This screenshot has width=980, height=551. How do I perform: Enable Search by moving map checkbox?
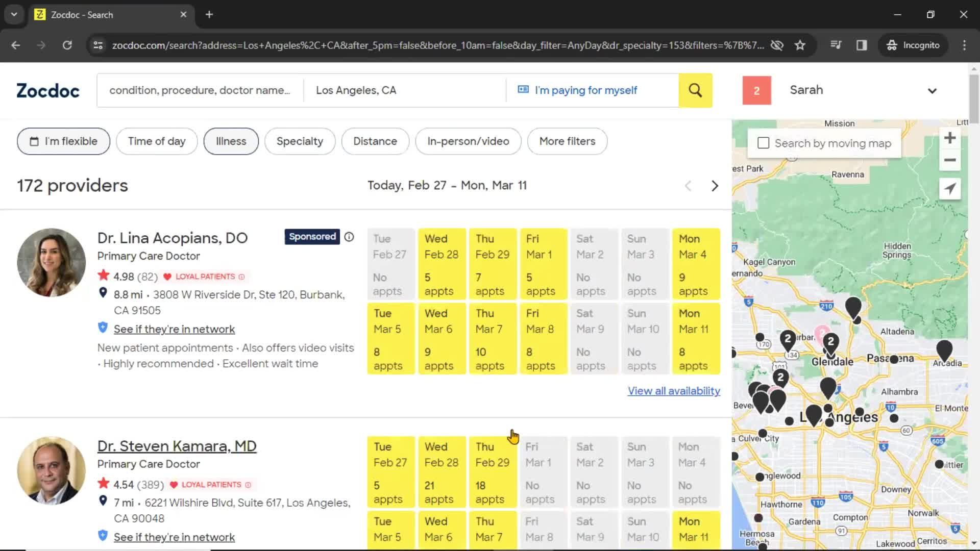[763, 143]
